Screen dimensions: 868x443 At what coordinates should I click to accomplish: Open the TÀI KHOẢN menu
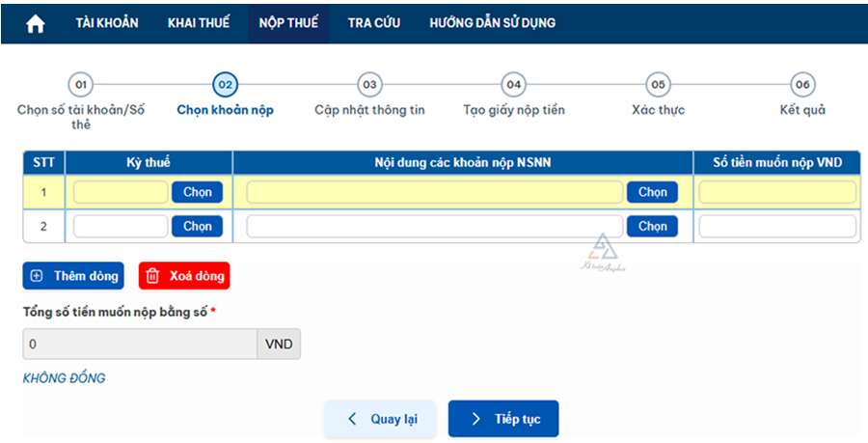[107, 23]
